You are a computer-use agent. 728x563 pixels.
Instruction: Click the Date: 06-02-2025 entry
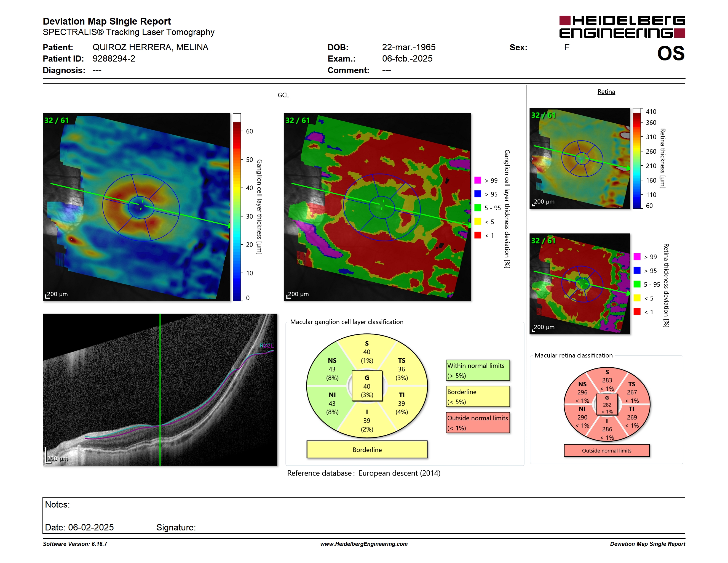(x=79, y=528)
